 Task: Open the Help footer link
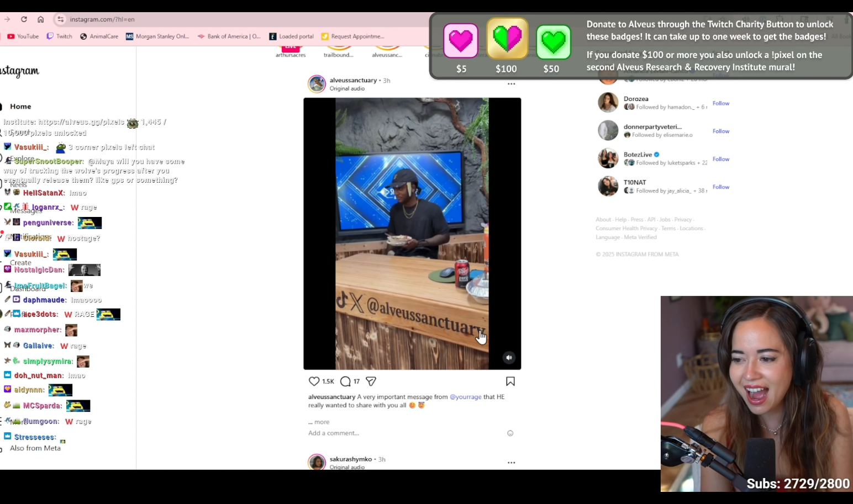point(621,220)
